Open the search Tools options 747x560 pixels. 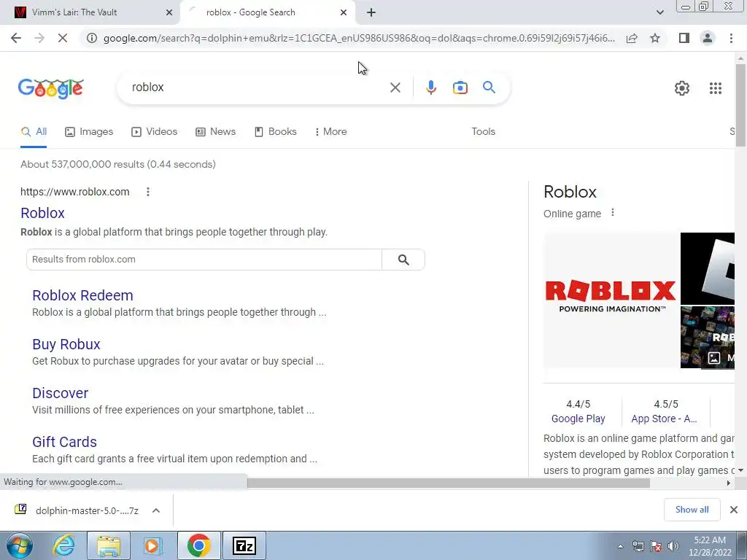(x=483, y=132)
